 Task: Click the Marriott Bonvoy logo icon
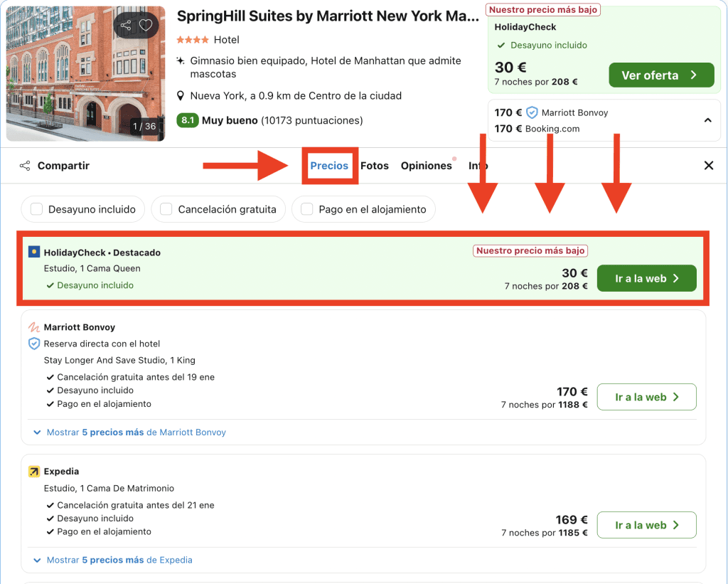[34, 327]
